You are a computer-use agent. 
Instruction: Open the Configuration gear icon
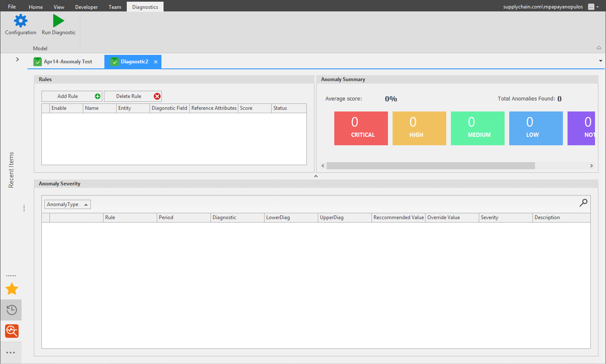tap(21, 21)
